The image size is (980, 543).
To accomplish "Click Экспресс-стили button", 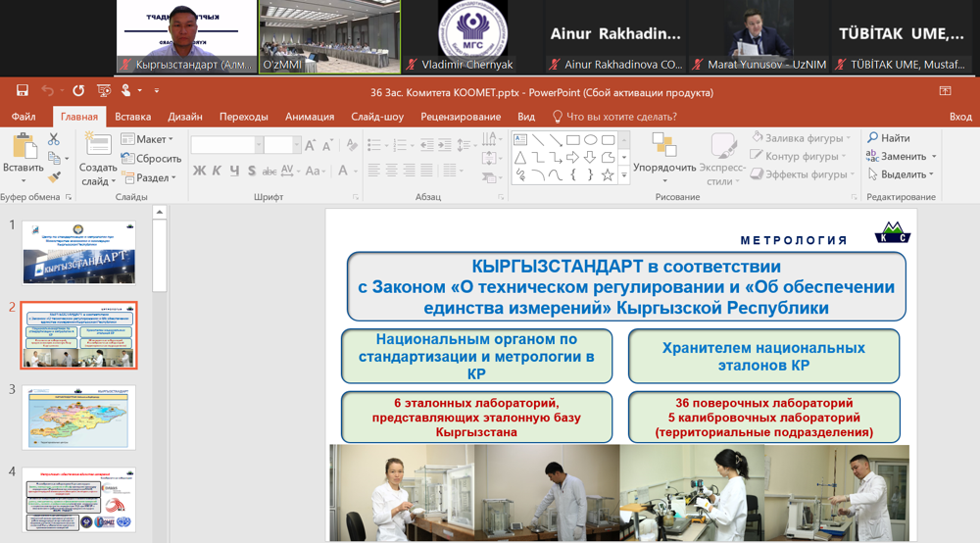I will click(x=722, y=160).
